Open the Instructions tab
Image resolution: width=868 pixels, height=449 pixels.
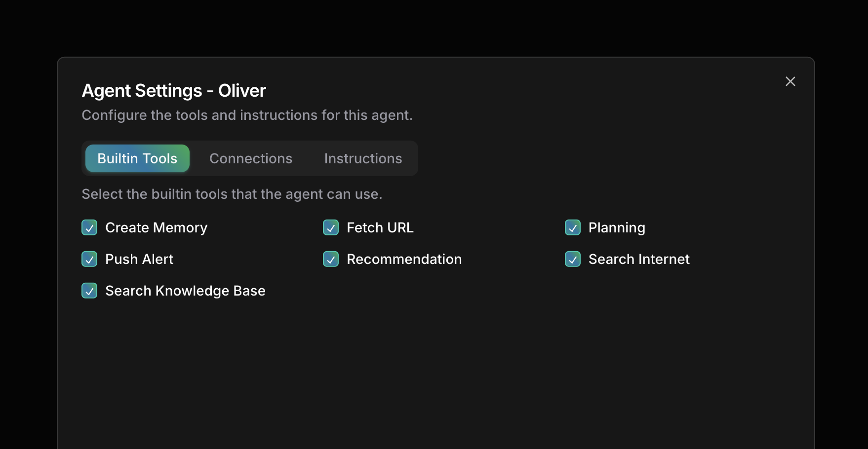(x=363, y=158)
